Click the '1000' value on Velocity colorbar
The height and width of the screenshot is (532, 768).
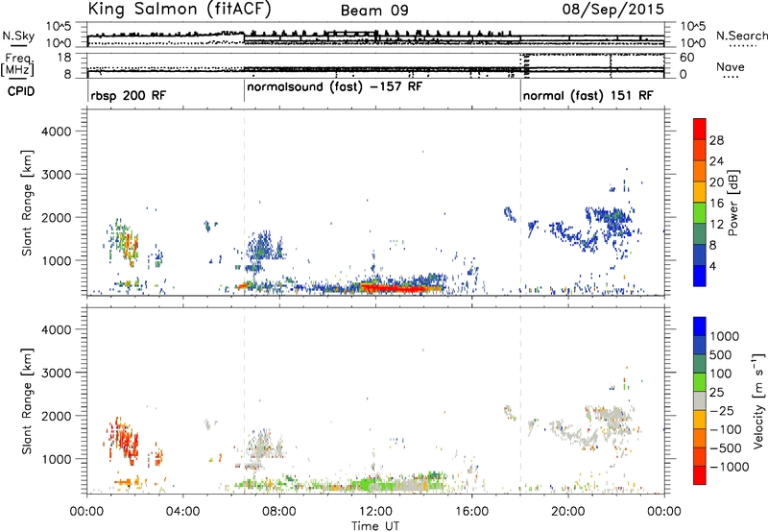[x=725, y=336]
